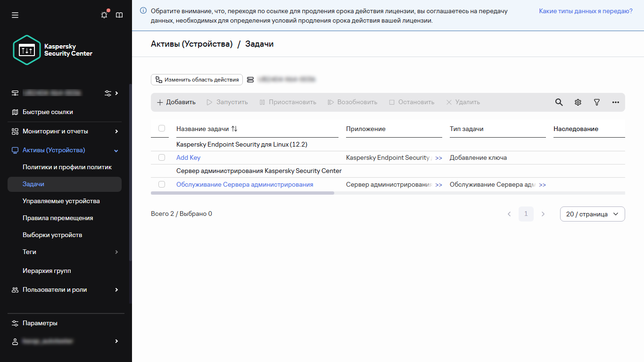Click the search magnifier icon in toolbar
The height and width of the screenshot is (362, 644).
559,102
